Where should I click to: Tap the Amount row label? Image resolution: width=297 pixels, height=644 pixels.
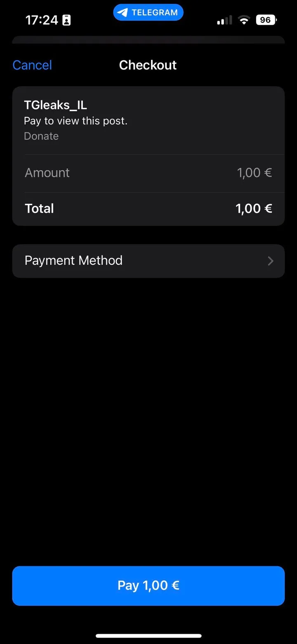tap(47, 173)
